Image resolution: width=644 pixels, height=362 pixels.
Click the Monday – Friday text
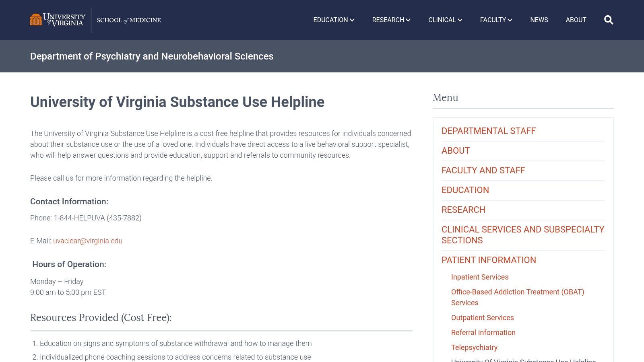57,282
